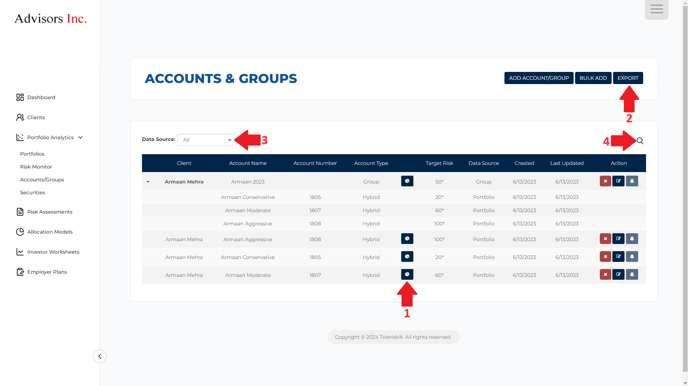Click the Last Updated column header
Image resolution: width=688 pixels, height=386 pixels.
tap(567, 163)
